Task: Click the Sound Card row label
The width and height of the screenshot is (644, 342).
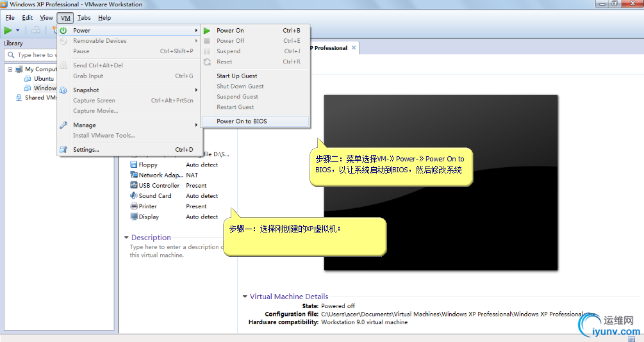Action: [x=155, y=196]
